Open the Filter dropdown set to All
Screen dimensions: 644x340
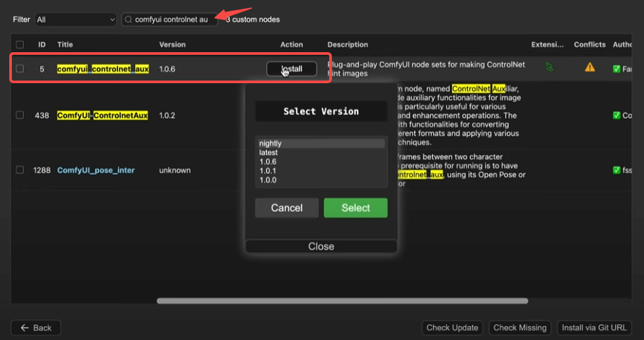75,20
